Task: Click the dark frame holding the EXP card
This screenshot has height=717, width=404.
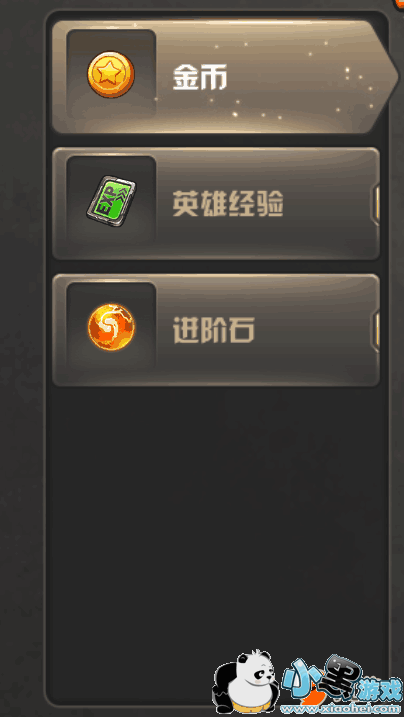Action: 111,201
